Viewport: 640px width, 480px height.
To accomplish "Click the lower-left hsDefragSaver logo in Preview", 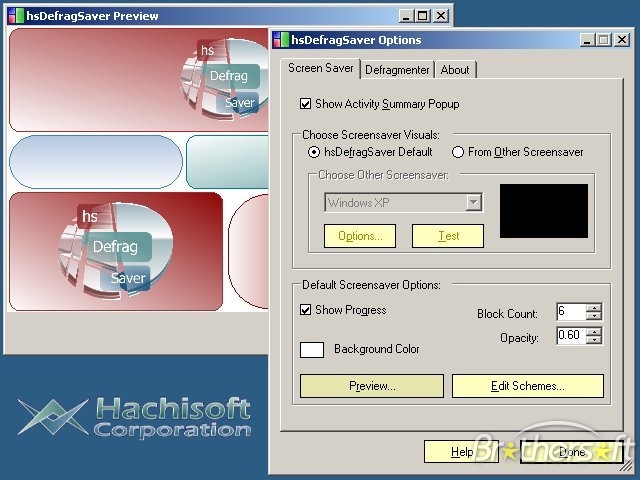I will click(x=116, y=250).
